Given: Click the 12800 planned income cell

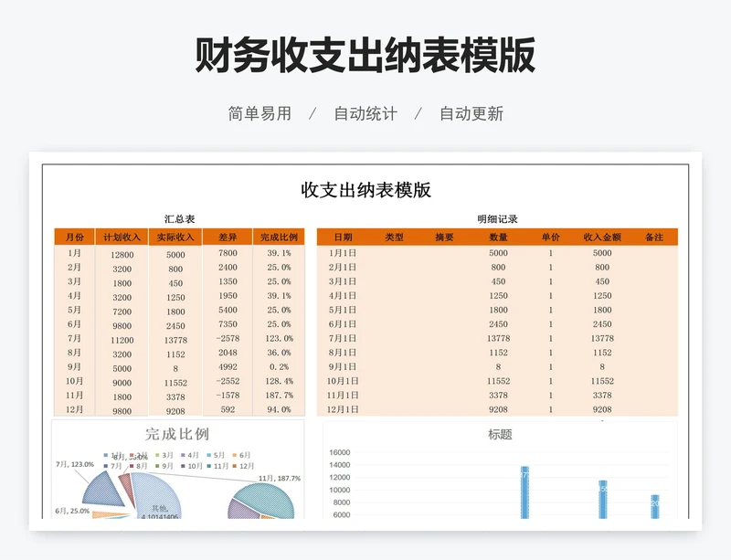Looking at the screenshot, I should coord(122,255).
